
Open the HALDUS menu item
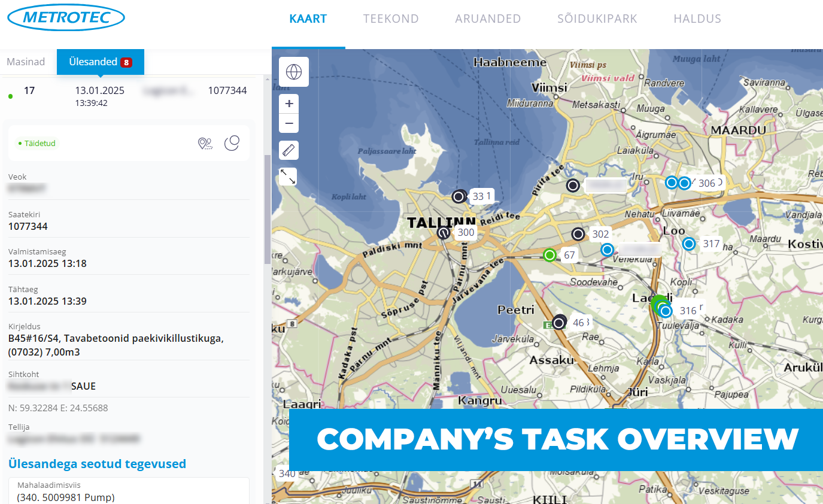pos(697,19)
